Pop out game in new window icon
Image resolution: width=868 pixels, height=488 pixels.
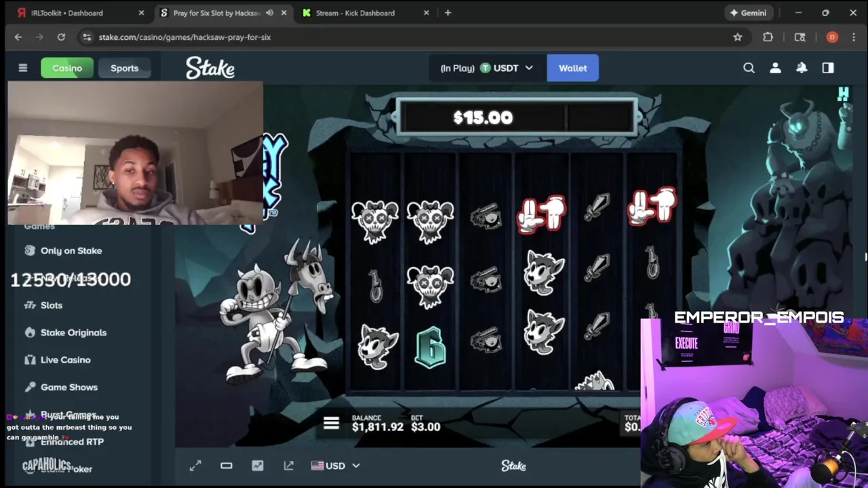click(289, 466)
